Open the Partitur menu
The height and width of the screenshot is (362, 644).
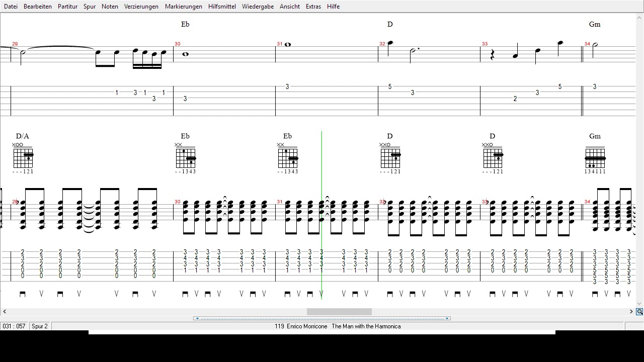tap(67, 7)
